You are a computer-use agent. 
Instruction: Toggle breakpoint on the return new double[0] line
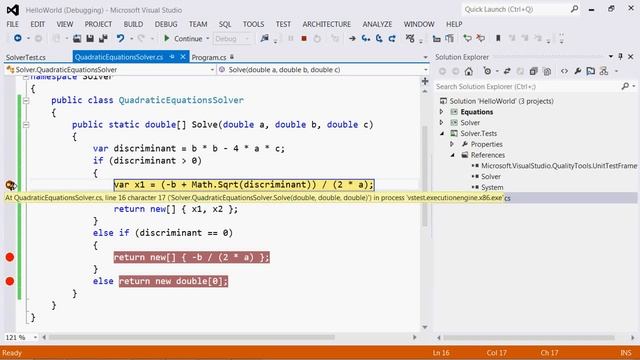tap(10, 281)
